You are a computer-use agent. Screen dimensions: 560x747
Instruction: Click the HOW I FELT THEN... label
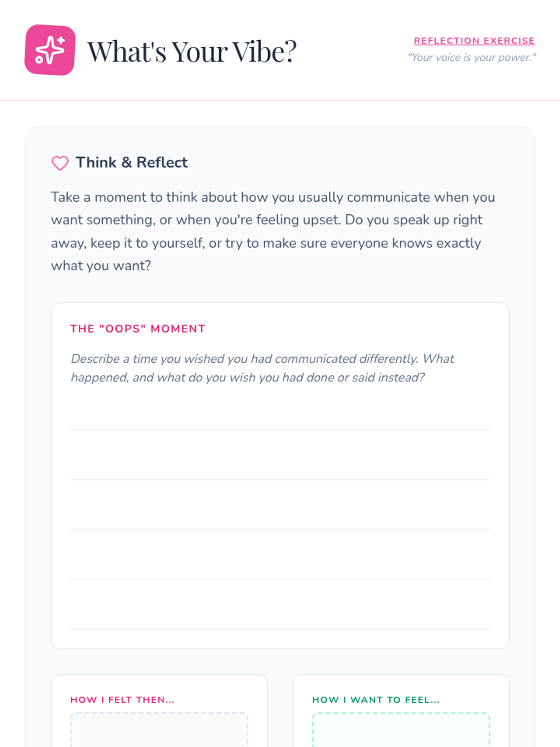122,700
